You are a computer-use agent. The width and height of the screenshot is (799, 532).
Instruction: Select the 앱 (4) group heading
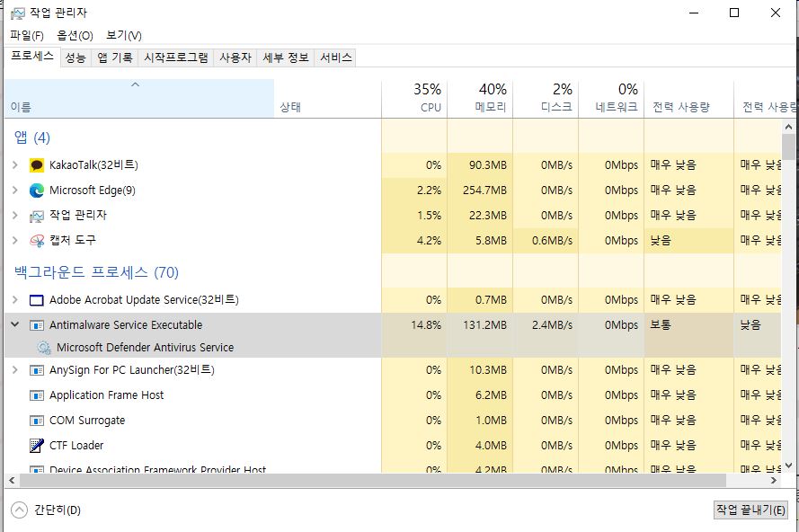point(32,137)
